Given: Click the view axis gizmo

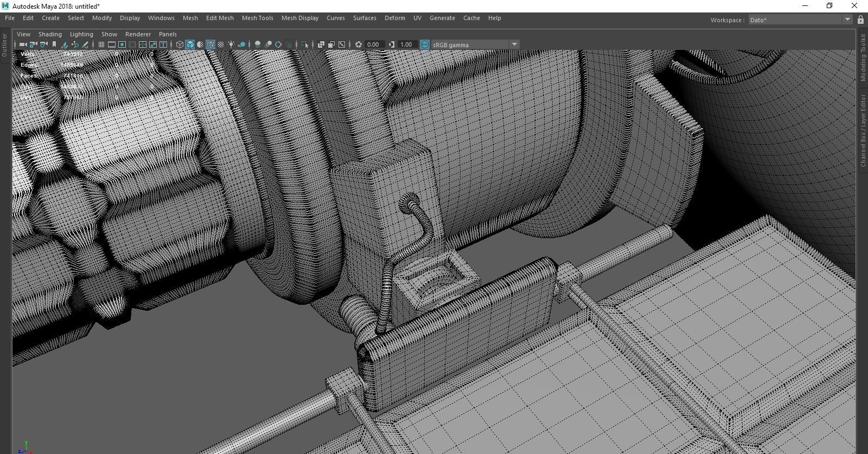Looking at the screenshot, I should tap(25, 447).
